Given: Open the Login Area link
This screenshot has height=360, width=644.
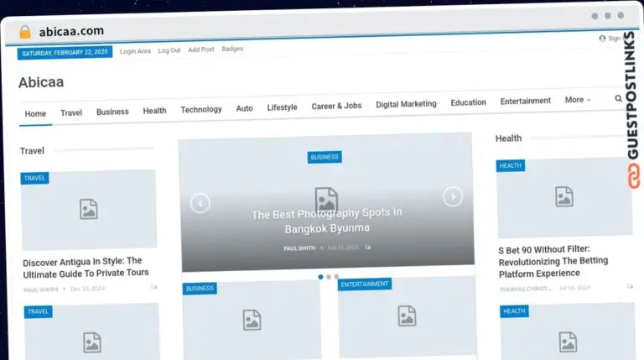Looking at the screenshot, I should [135, 51].
